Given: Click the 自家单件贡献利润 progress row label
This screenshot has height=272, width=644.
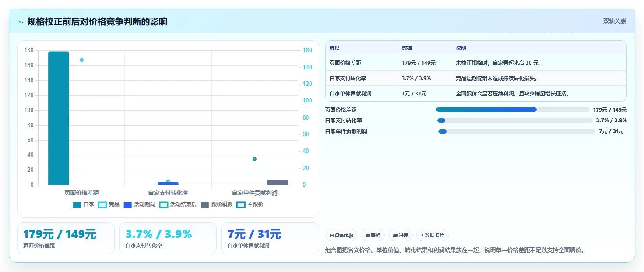Looking at the screenshot, I should click(x=346, y=131).
